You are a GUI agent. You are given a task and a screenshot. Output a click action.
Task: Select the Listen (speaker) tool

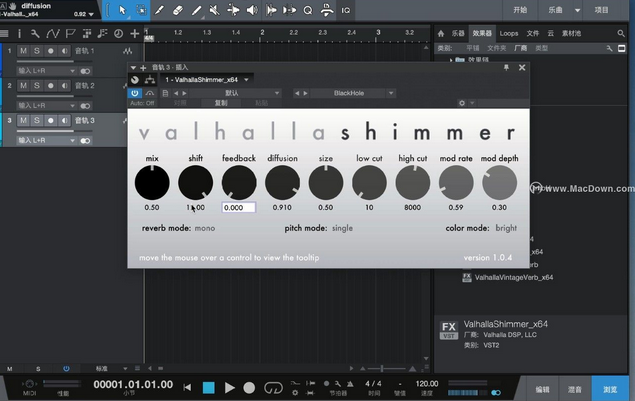click(252, 10)
